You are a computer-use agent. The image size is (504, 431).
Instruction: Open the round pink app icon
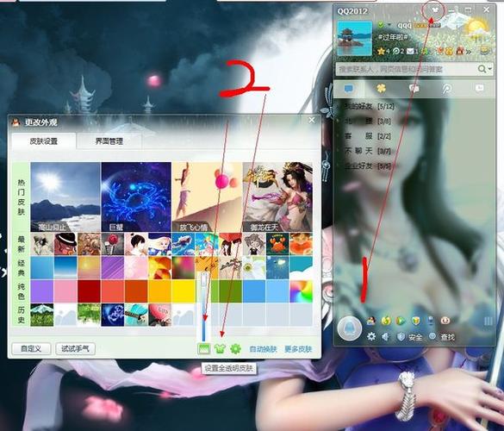[x=445, y=321]
